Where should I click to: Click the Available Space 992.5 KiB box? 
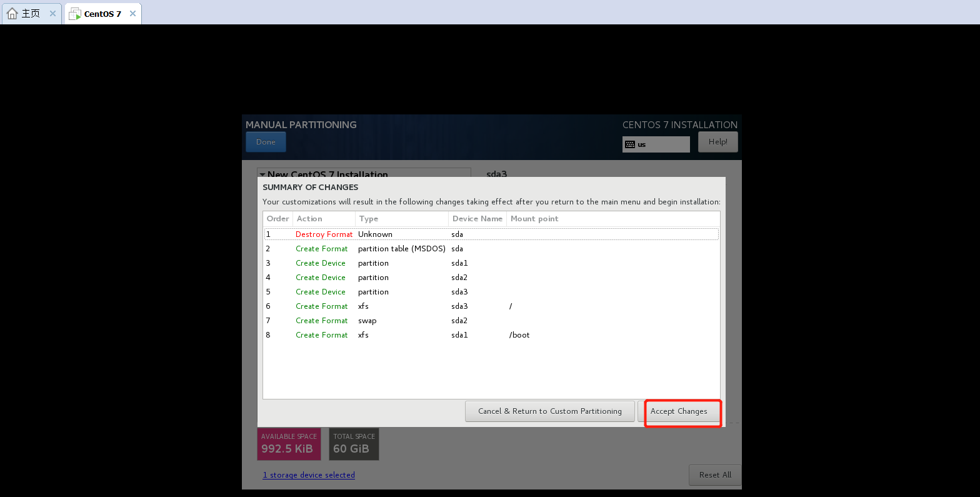[289, 444]
